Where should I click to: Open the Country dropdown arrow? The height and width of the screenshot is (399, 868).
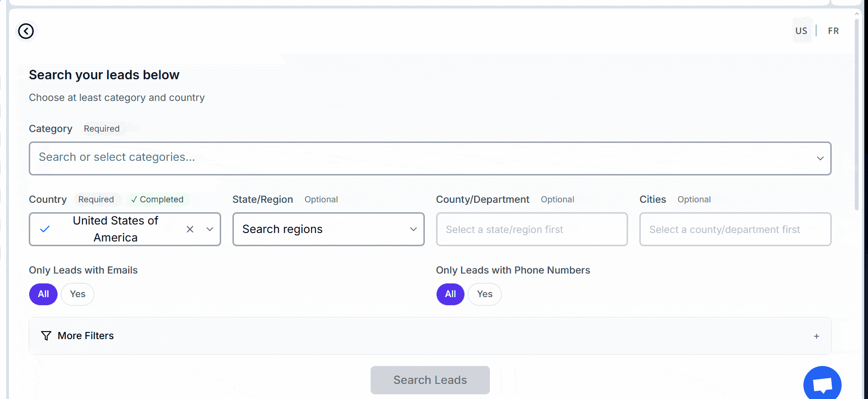pyautogui.click(x=210, y=229)
